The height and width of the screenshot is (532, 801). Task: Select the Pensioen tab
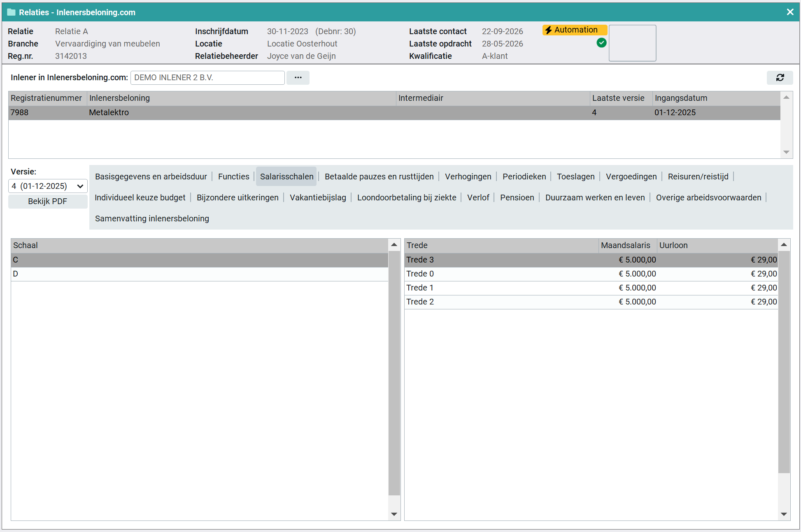(x=517, y=197)
